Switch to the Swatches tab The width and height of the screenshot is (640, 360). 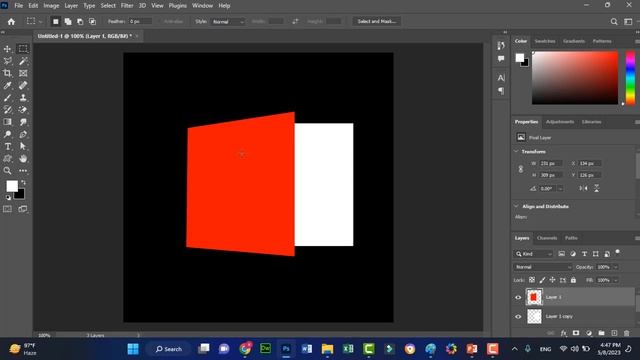pyautogui.click(x=544, y=41)
